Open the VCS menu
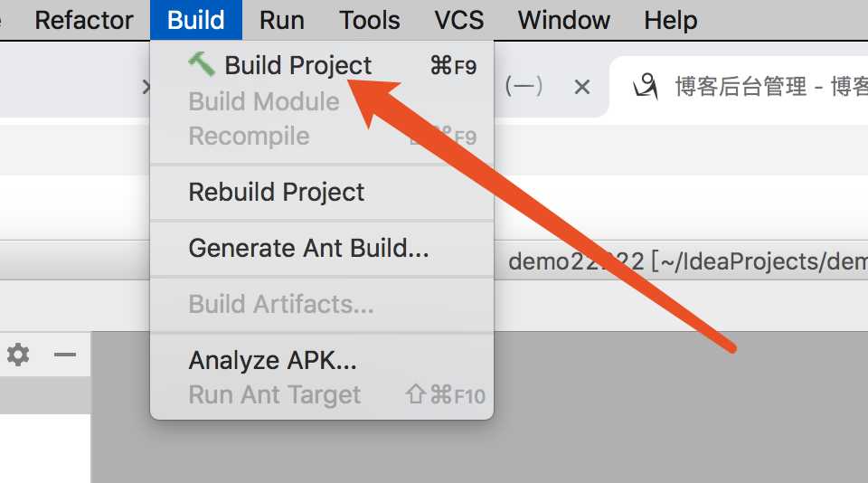 459,20
